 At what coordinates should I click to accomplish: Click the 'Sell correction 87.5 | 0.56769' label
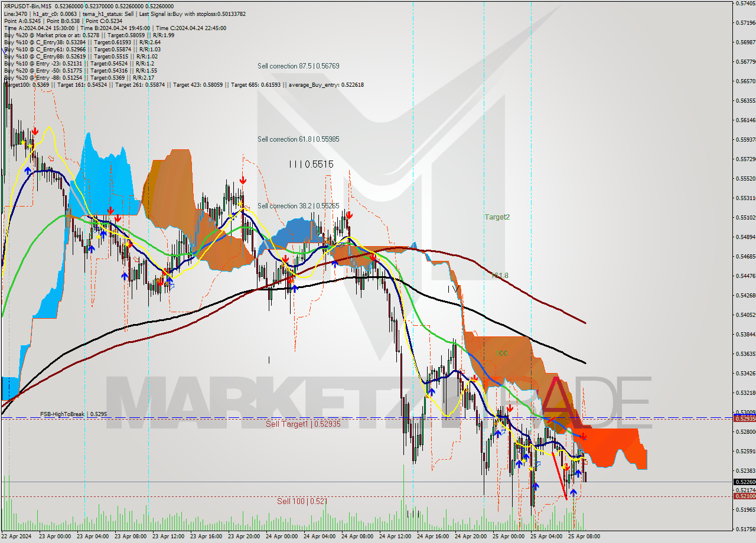pos(298,66)
